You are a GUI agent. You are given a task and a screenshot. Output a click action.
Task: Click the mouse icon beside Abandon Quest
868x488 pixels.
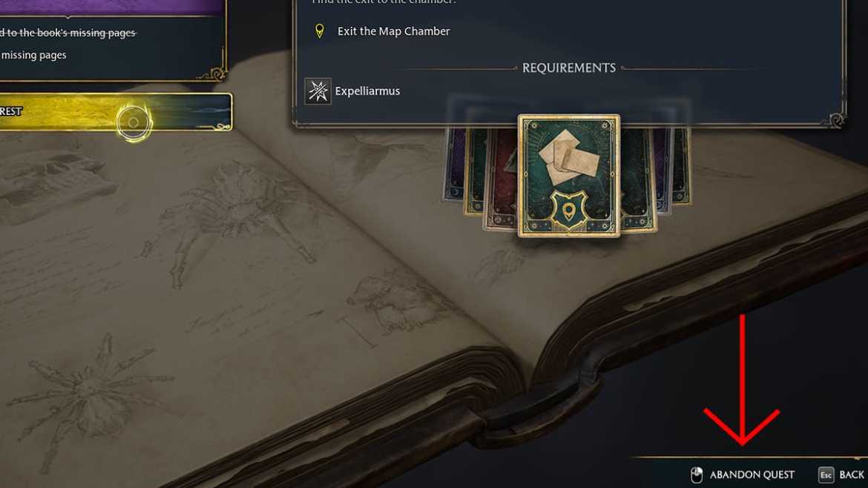[x=697, y=475]
